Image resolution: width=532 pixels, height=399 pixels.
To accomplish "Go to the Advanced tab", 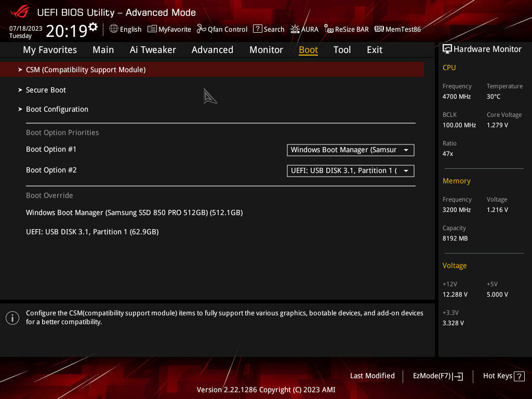I will click(212, 50).
